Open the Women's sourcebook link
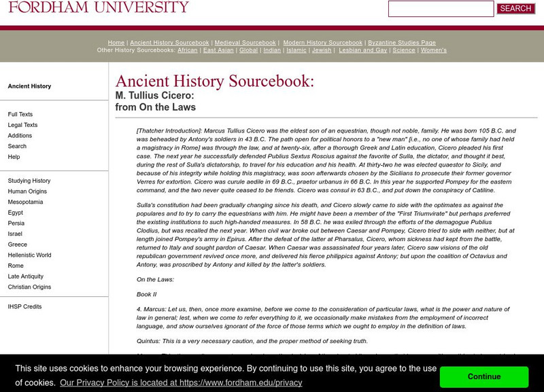544x392 pixels. click(432, 50)
